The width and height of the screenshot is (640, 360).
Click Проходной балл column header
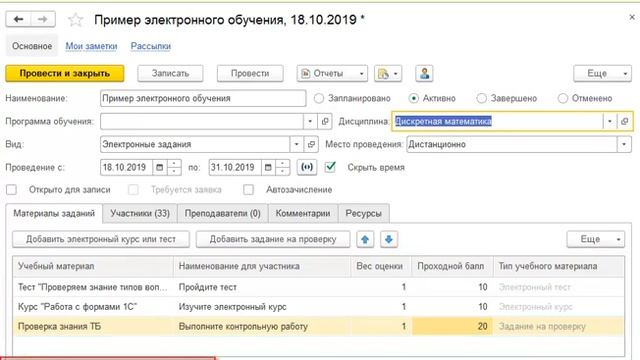point(452,266)
